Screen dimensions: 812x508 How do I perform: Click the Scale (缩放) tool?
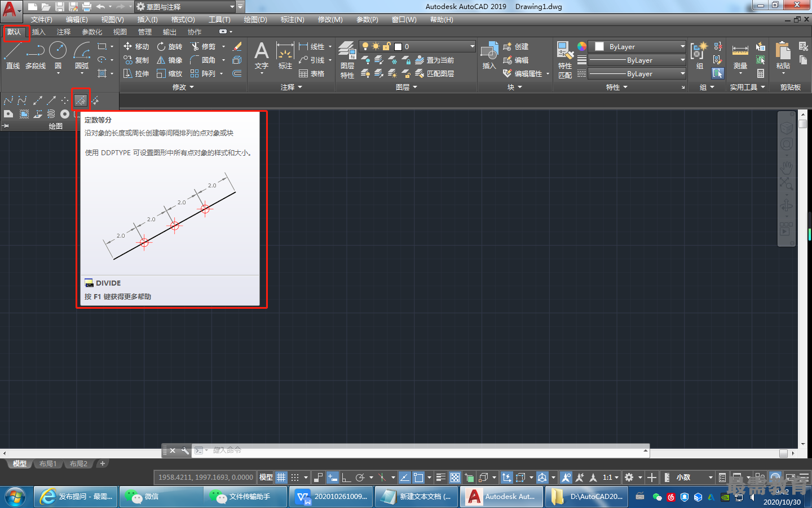pos(170,73)
